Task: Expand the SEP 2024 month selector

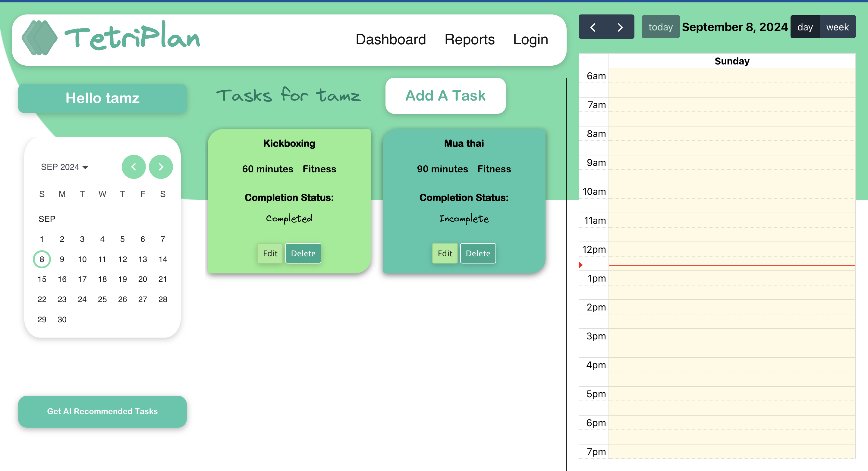Action: (x=64, y=167)
